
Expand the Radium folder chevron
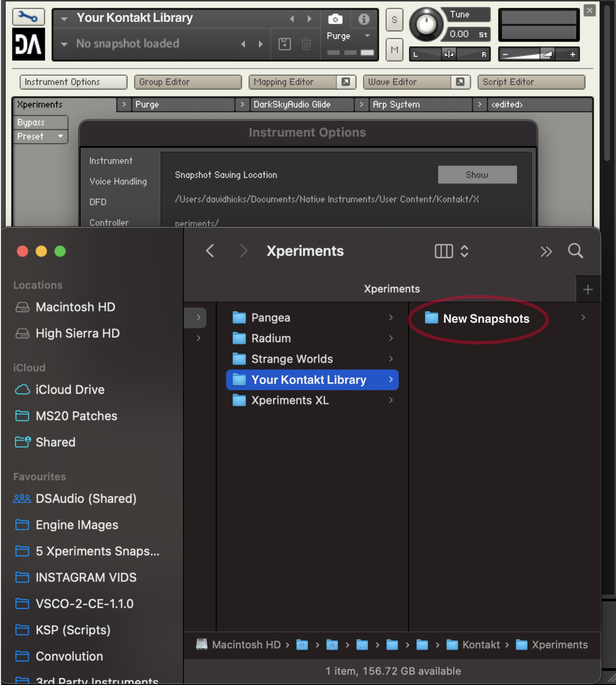click(x=391, y=338)
